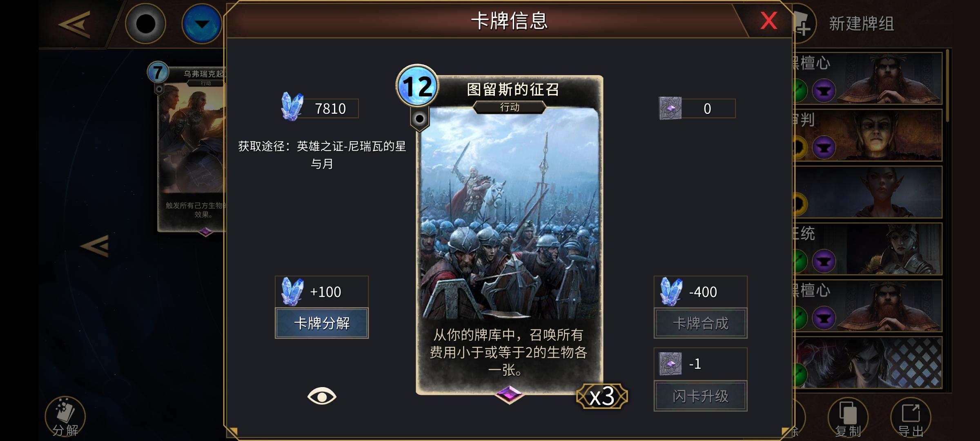The height and width of the screenshot is (441, 980).
Task: Click the 分解 icon at bottom left
Action: pos(65,417)
